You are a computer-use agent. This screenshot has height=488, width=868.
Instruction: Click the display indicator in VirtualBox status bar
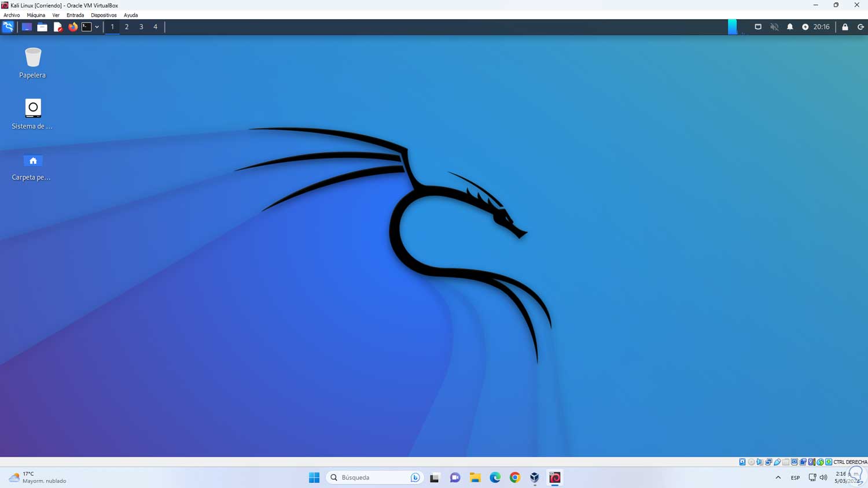click(795, 462)
